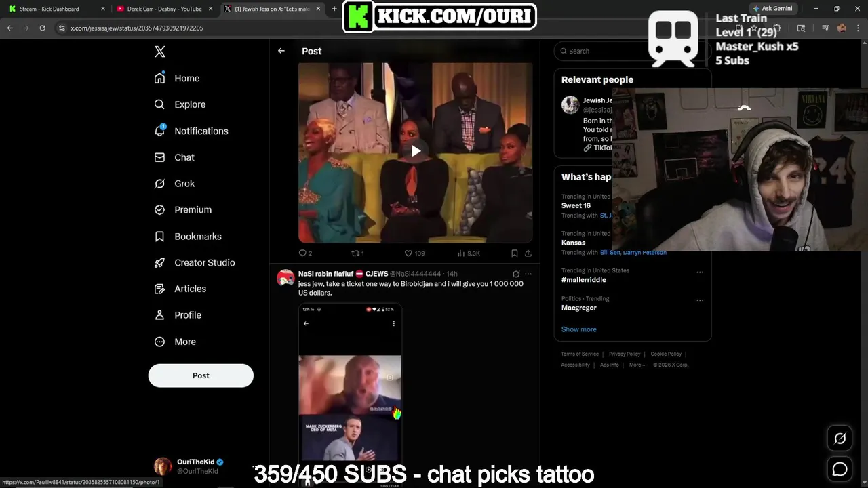
Task: Close the Derek Carr YouTube tab
Action: click(211, 9)
